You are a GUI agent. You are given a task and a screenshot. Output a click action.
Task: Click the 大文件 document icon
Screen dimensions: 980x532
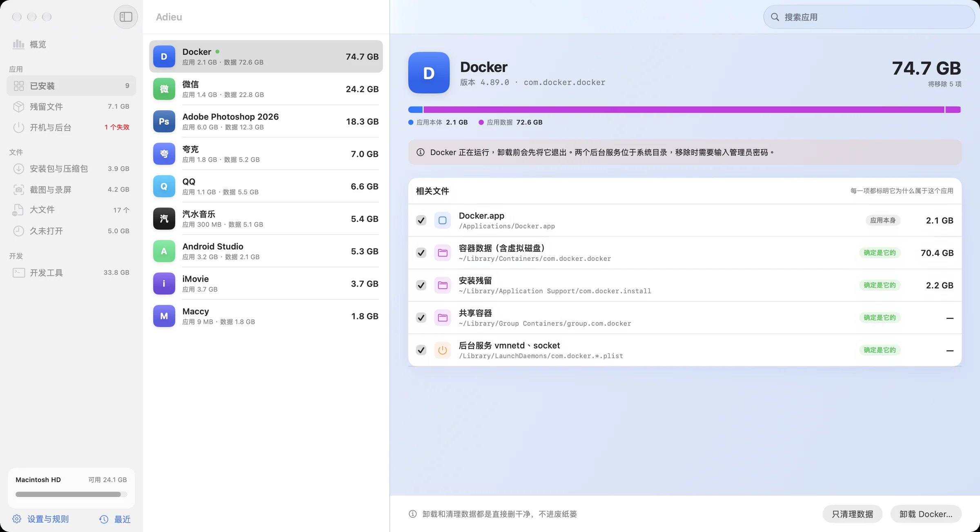click(x=18, y=210)
